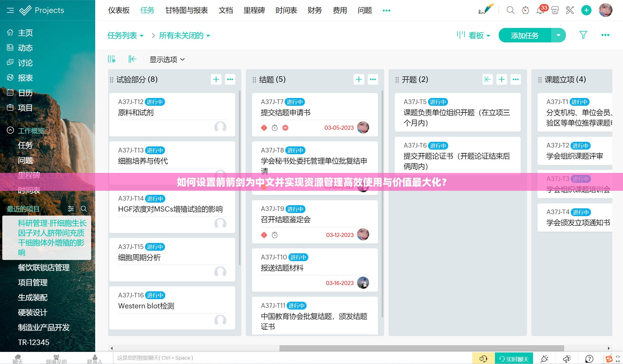Screen dimensions: 623x364
Task: Open 动态 in sidebar
Action: coord(25,48)
